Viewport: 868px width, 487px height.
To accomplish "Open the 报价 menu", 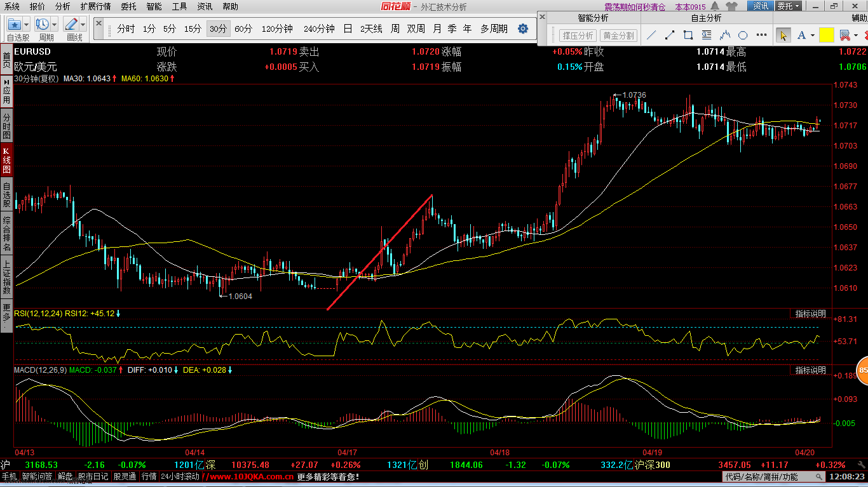I will coord(37,6).
